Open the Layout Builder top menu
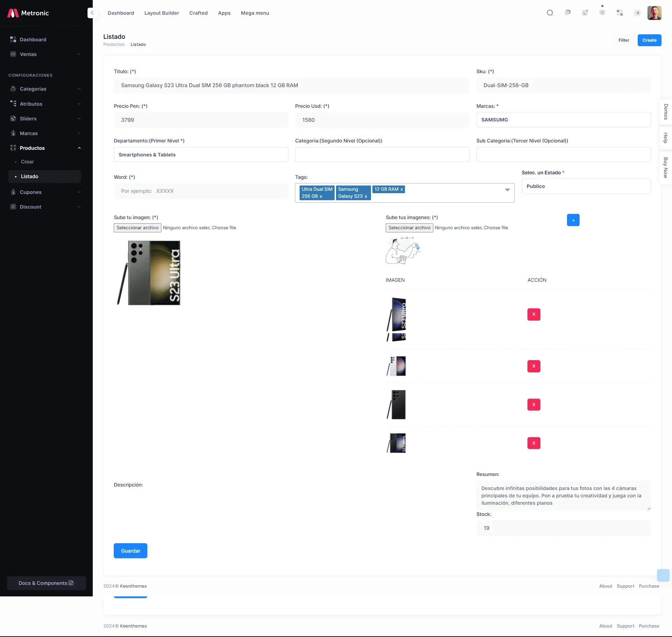 click(x=161, y=13)
